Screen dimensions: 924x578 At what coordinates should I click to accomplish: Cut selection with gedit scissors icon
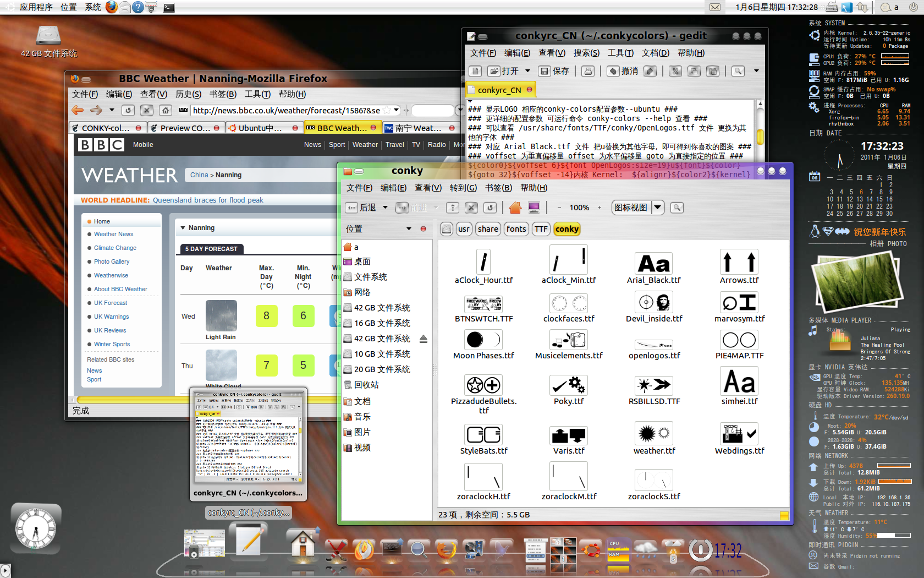[x=675, y=71]
